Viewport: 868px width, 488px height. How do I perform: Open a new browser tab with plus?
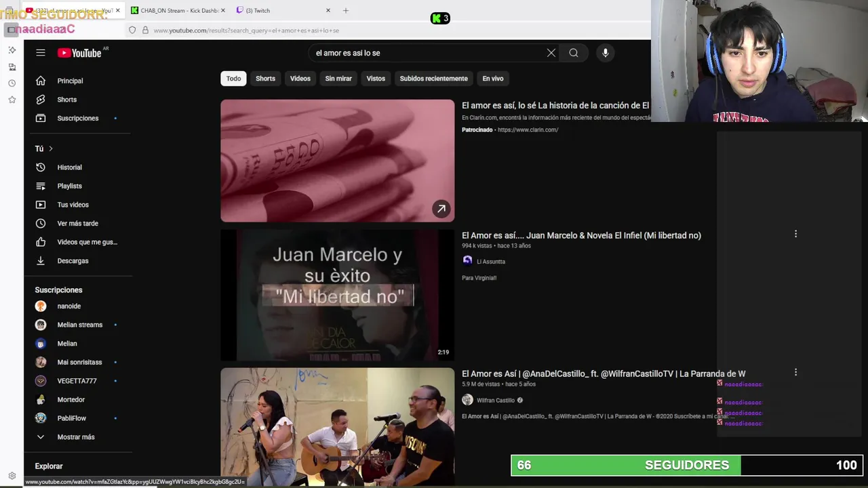click(346, 10)
